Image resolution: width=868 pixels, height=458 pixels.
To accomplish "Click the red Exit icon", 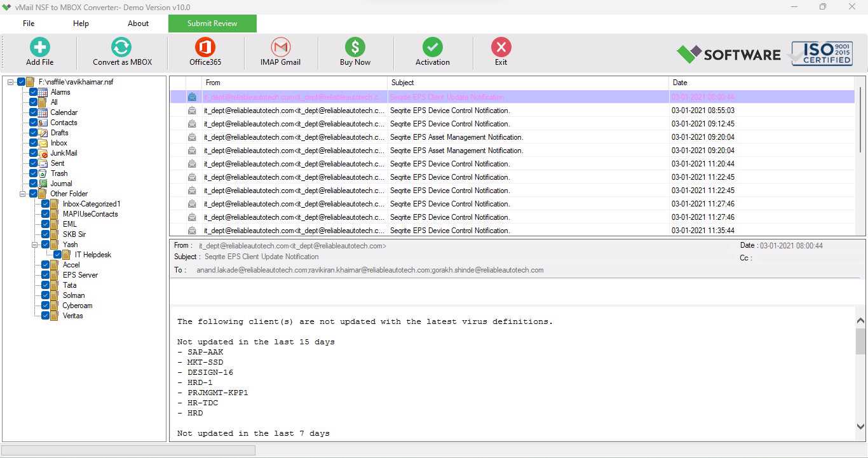I will tap(501, 47).
